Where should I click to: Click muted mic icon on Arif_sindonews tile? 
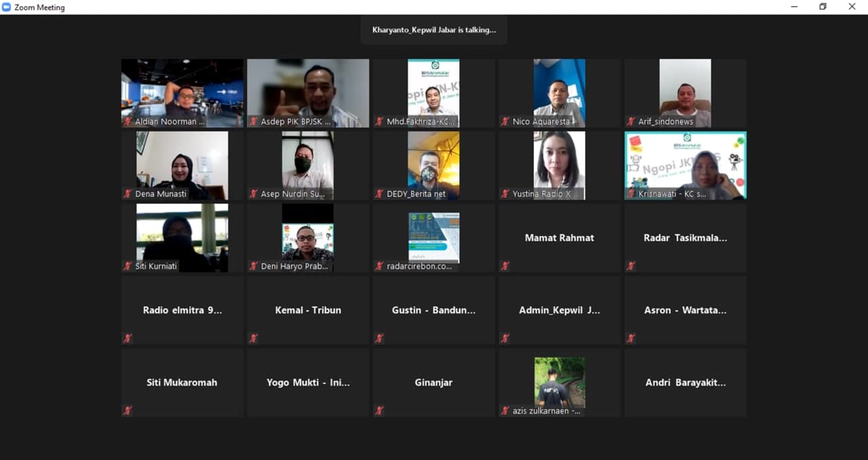tap(631, 122)
